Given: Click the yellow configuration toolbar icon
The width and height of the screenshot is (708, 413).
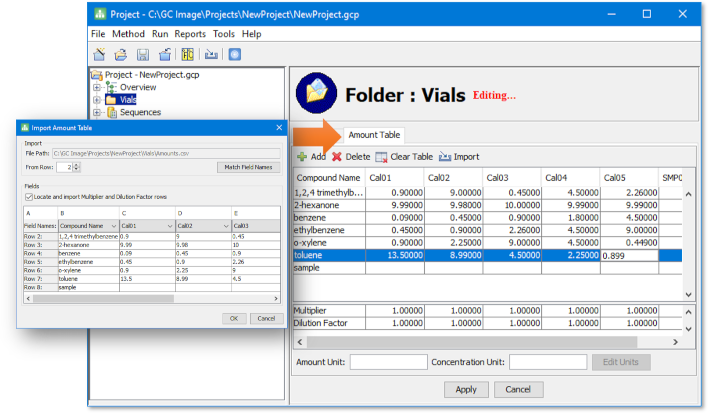Looking at the screenshot, I should [x=187, y=55].
